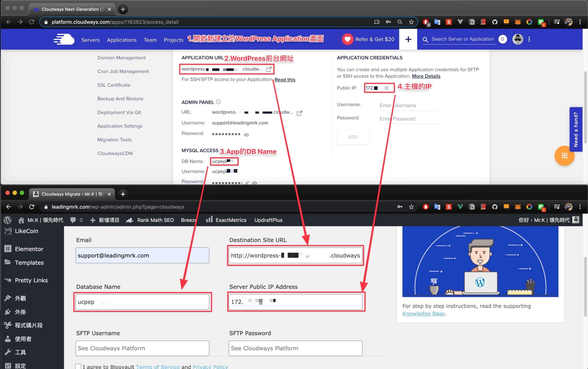The width and height of the screenshot is (588, 369).
Task: Go back in the WordPress admin window
Action: (x=9, y=207)
